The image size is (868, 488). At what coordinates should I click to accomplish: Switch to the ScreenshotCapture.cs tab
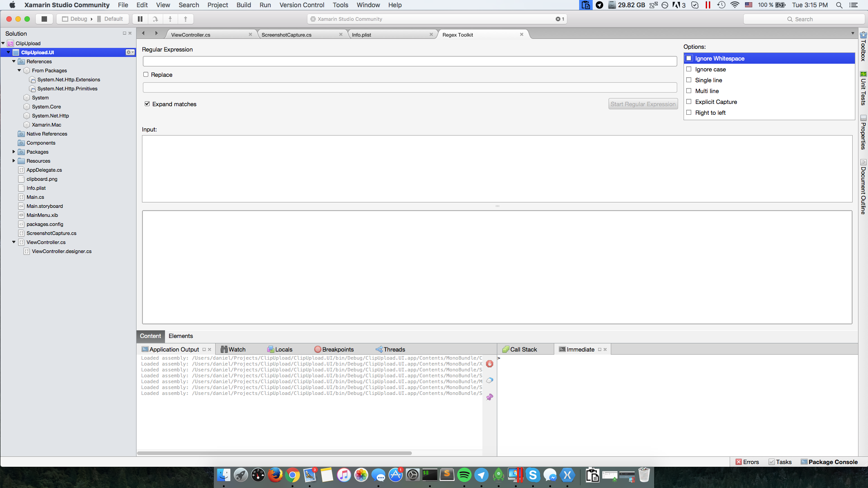coord(287,35)
